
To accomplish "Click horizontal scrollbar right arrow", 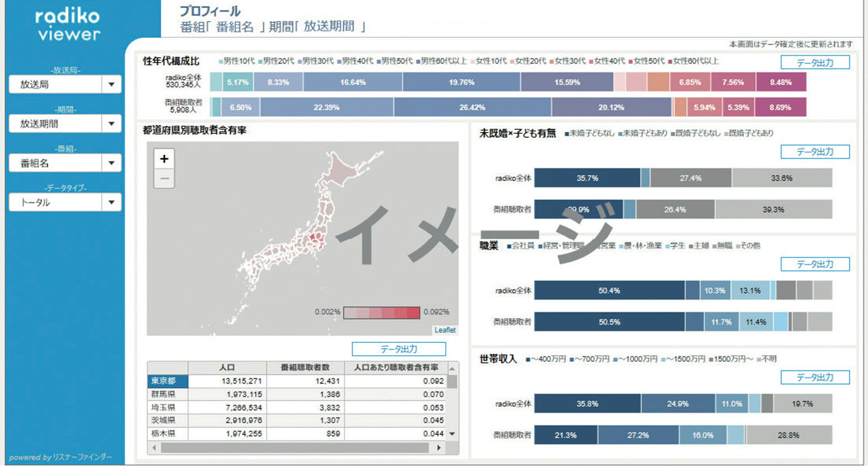I will 439,448.
